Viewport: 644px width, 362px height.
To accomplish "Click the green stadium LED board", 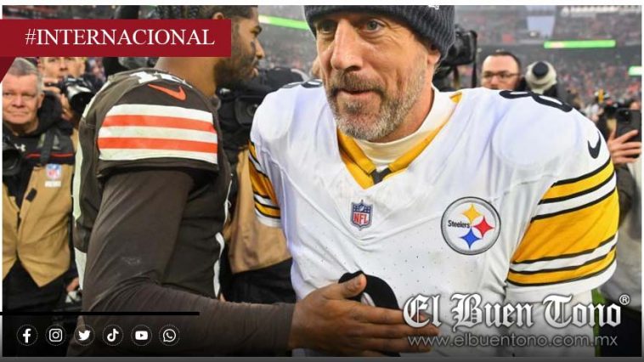I will (579, 44).
